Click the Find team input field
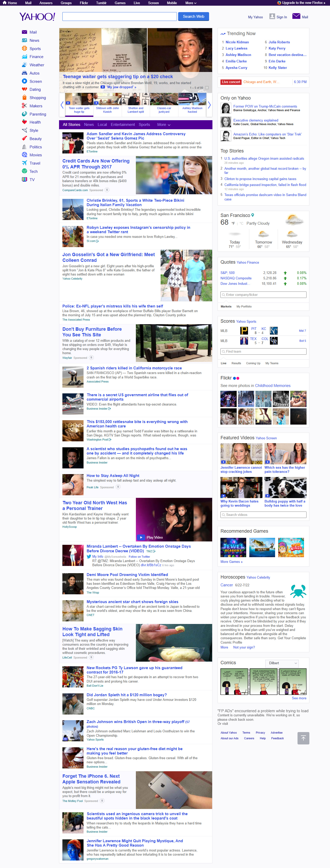 point(263,351)
